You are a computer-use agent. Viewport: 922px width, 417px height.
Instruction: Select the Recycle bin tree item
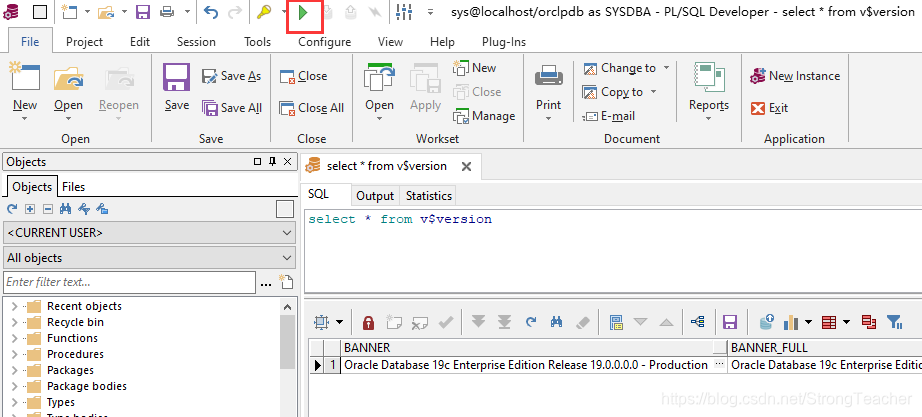pos(75,322)
